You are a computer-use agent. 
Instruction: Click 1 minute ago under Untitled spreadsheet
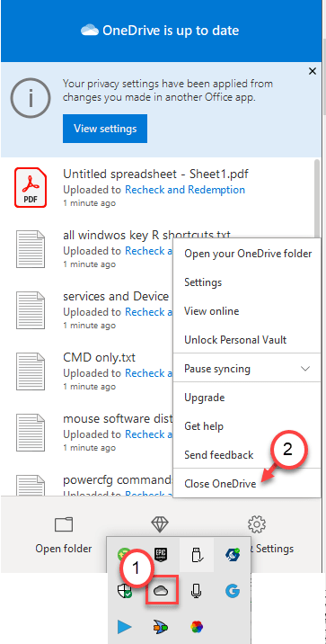coord(90,203)
